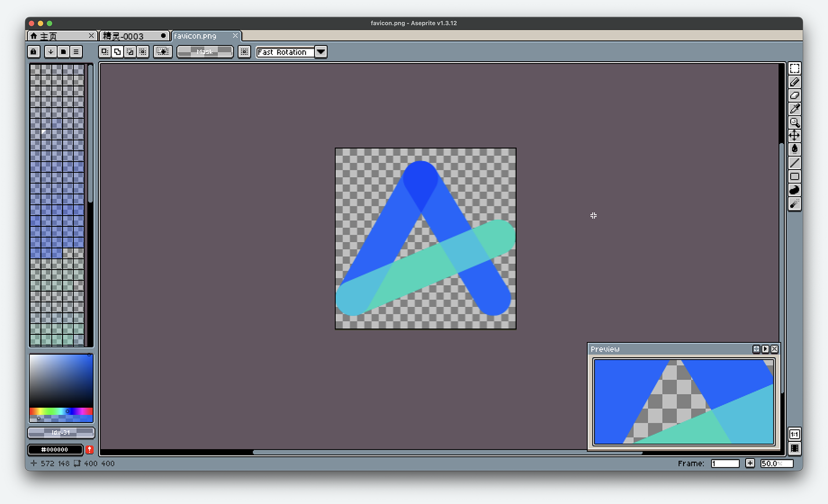The width and height of the screenshot is (828, 504).
Task: Select the Rectangle shape tool
Action: (x=794, y=176)
